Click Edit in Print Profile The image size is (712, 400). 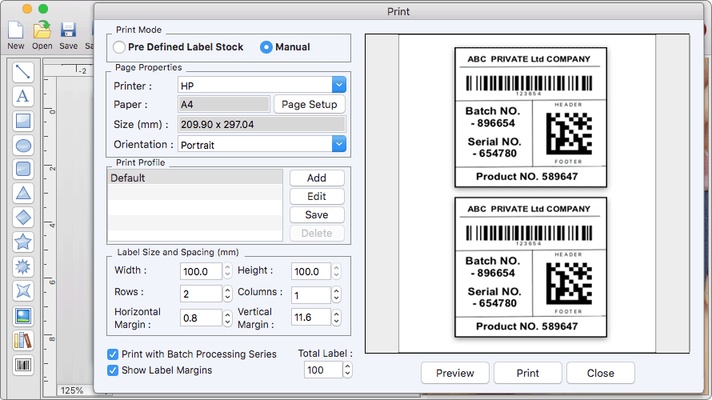316,196
